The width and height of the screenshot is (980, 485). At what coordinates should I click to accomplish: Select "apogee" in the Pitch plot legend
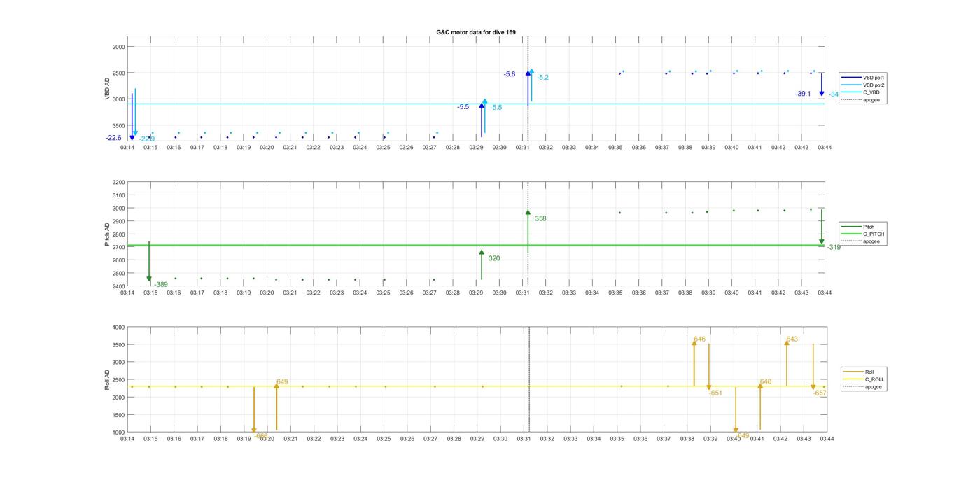861,241
